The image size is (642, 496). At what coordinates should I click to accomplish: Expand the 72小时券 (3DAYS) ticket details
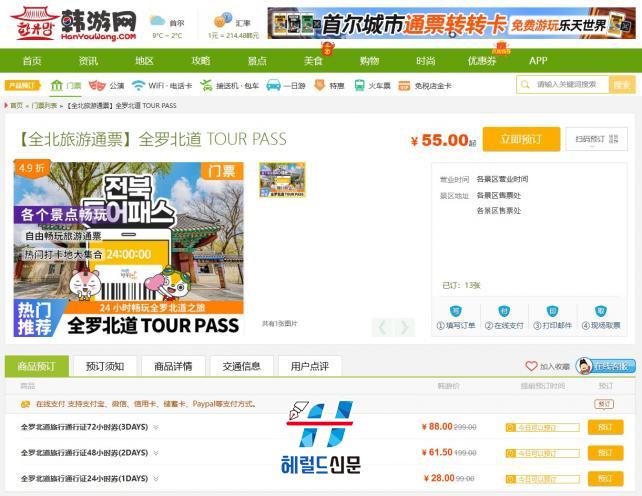[156, 427]
